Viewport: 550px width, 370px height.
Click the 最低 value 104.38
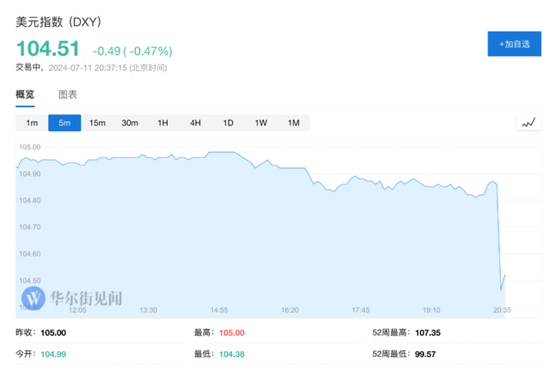232,354
